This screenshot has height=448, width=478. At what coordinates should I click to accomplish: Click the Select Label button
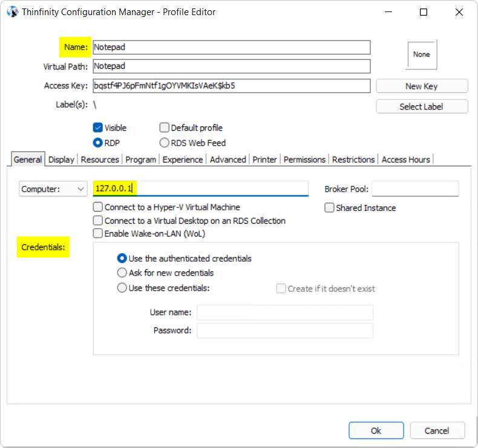pyautogui.click(x=422, y=106)
